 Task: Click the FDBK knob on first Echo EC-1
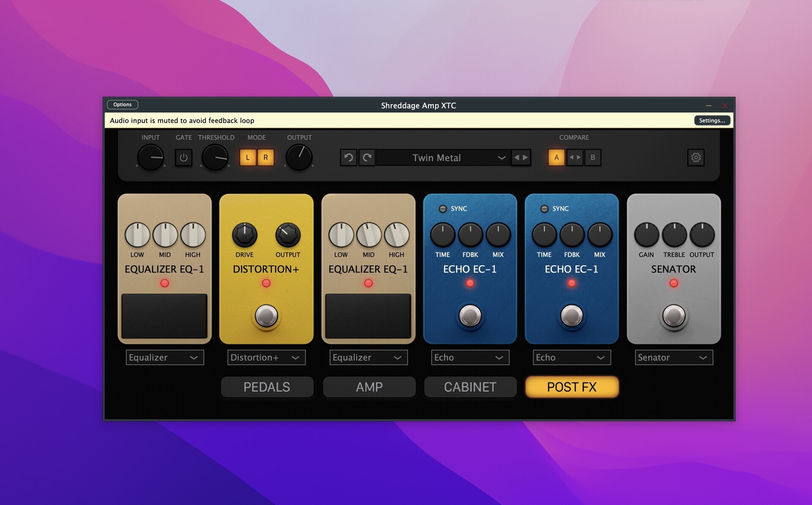click(x=470, y=235)
